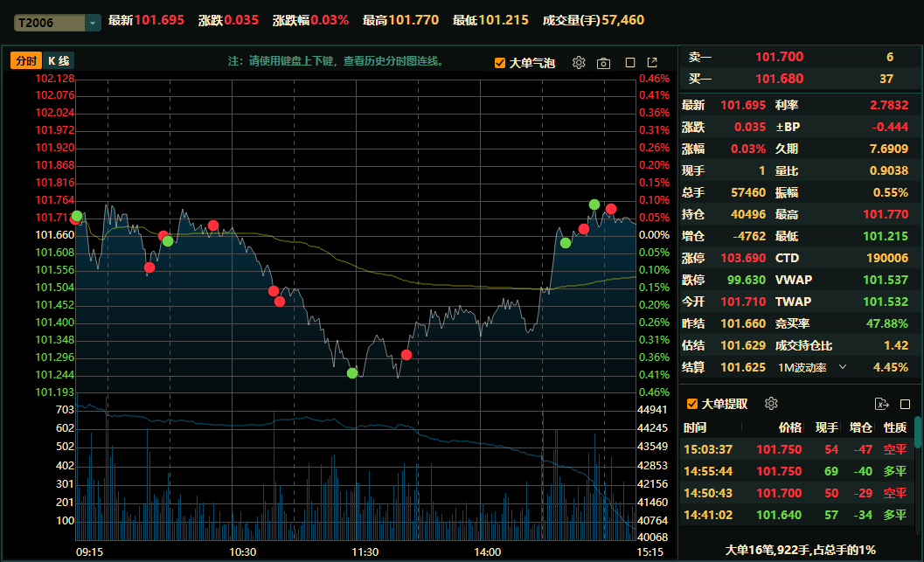Open the 大单提取 settings gear
924x562 pixels.
[771, 404]
